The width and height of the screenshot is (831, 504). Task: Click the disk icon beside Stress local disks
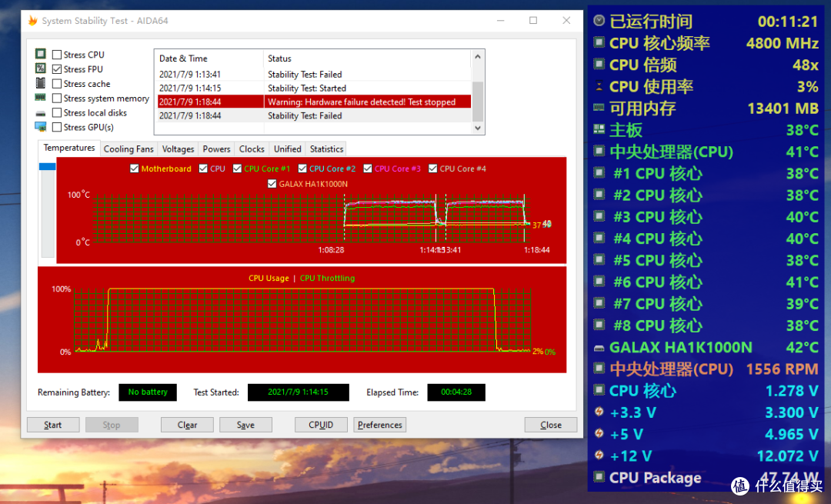(x=40, y=113)
